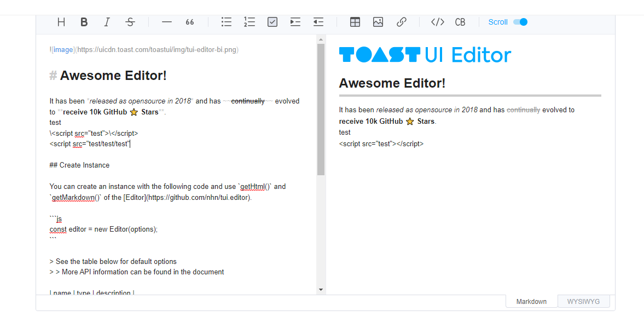This screenshot has height=322, width=644.
Task: Apply Strikethrough formatting
Action: pyautogui.click(x=130, y=22)
